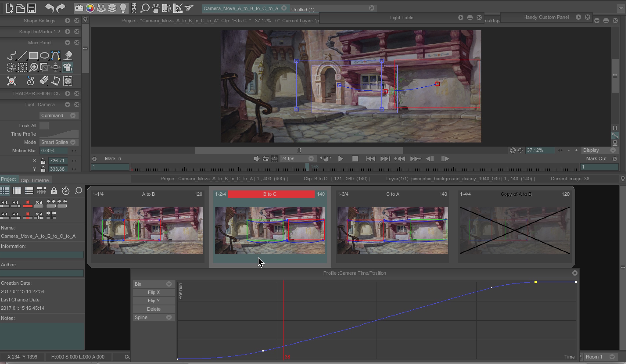Create a new project with the New icon
626x364 pixels.
click(x=9, y=8)
